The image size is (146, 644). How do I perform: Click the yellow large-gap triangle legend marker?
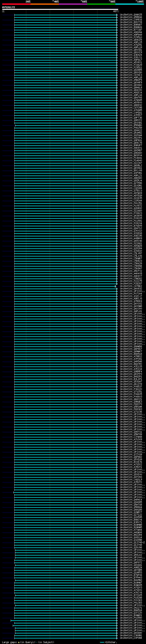19,642
